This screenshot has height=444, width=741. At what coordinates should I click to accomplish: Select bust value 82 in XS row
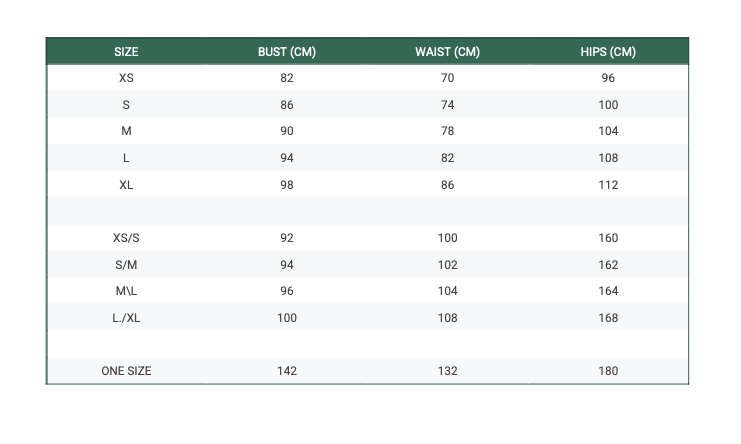click(287, 78)
